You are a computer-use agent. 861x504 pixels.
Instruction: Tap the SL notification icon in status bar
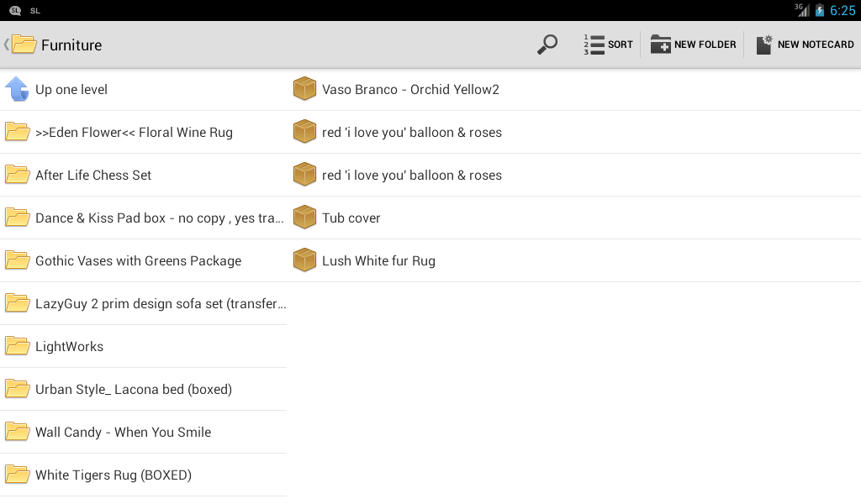pos(15,10)
